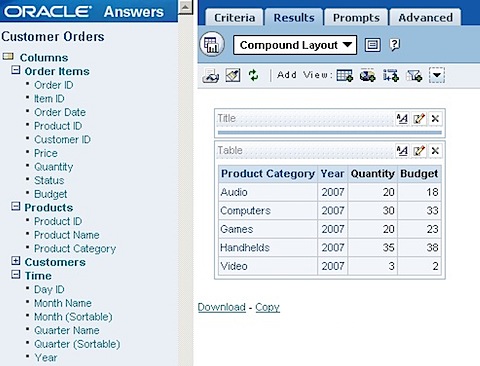
Task: Switch to the Criteria tab
Action: tap(234, 18)
